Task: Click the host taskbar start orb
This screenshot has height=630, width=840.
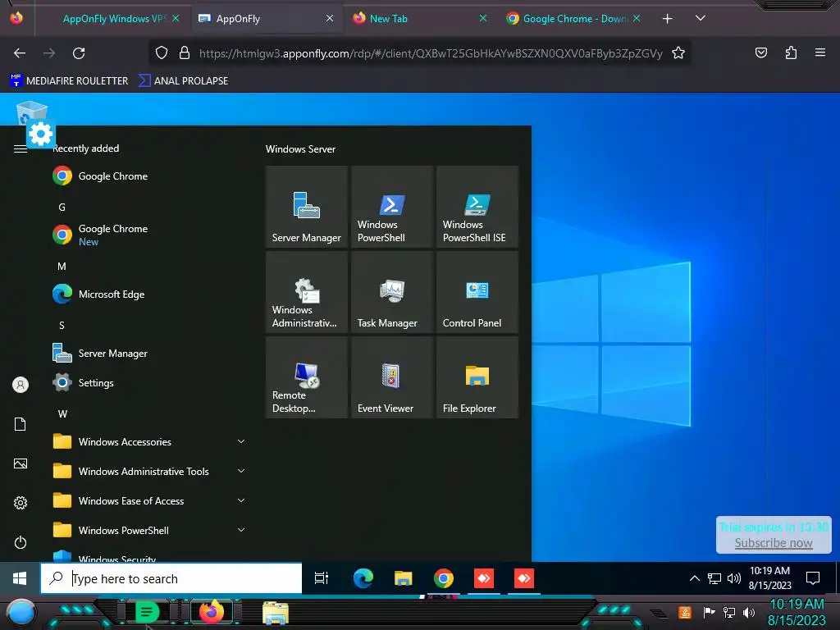Action: click(21, 612)
